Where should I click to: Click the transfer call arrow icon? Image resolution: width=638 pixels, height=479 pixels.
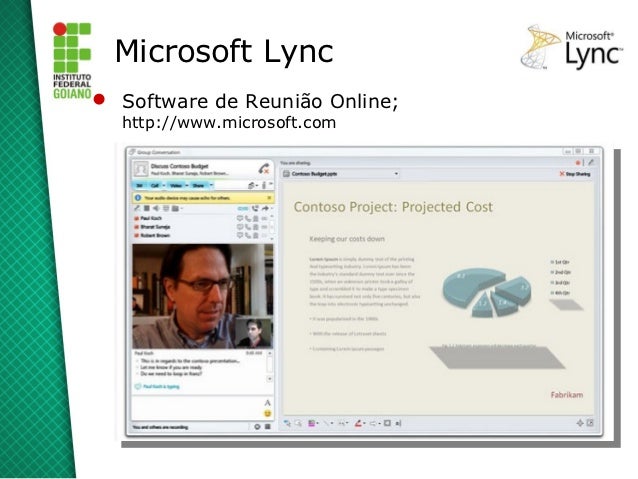pos(265,208)
